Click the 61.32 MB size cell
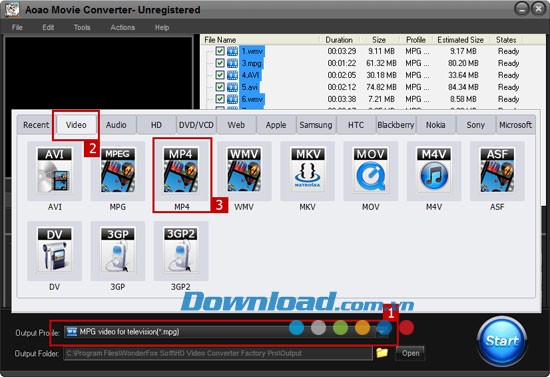Screen dimensions: 550x377 coord(381,63)
